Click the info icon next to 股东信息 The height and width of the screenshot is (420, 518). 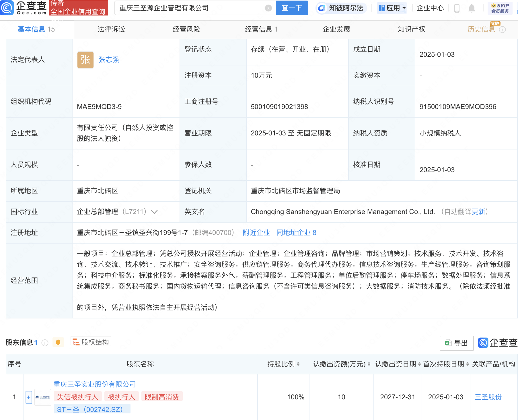tap(45, 343)
